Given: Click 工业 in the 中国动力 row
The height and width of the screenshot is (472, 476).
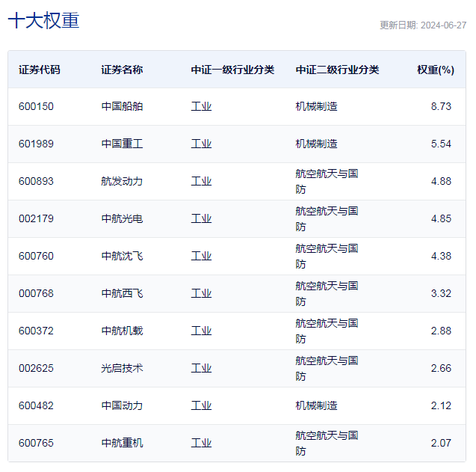Looking at the screenshot, I should pos(201,405).
